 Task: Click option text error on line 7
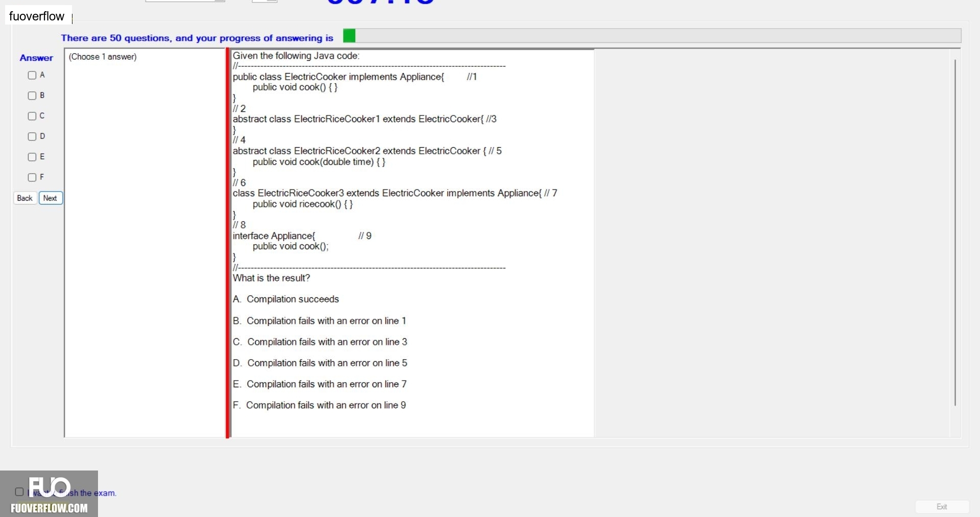[x=327, y=384]
